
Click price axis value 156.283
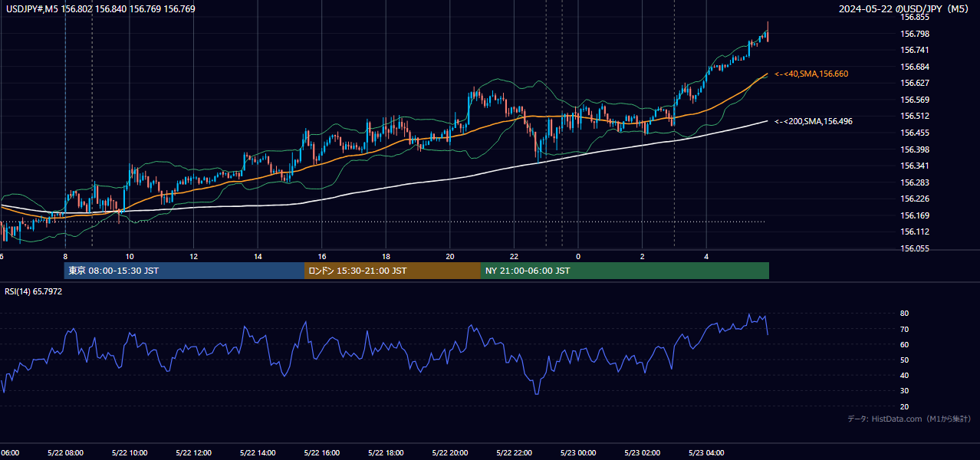point(915,182)
